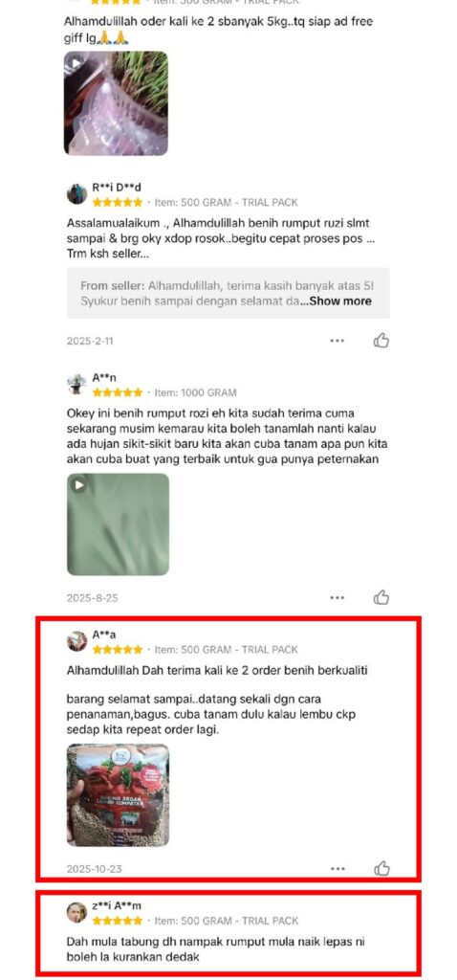This screenshot has width=457, height=980.
Task: Open three-dot menu on 2025-10-23 review
Action: coord(337,868)
